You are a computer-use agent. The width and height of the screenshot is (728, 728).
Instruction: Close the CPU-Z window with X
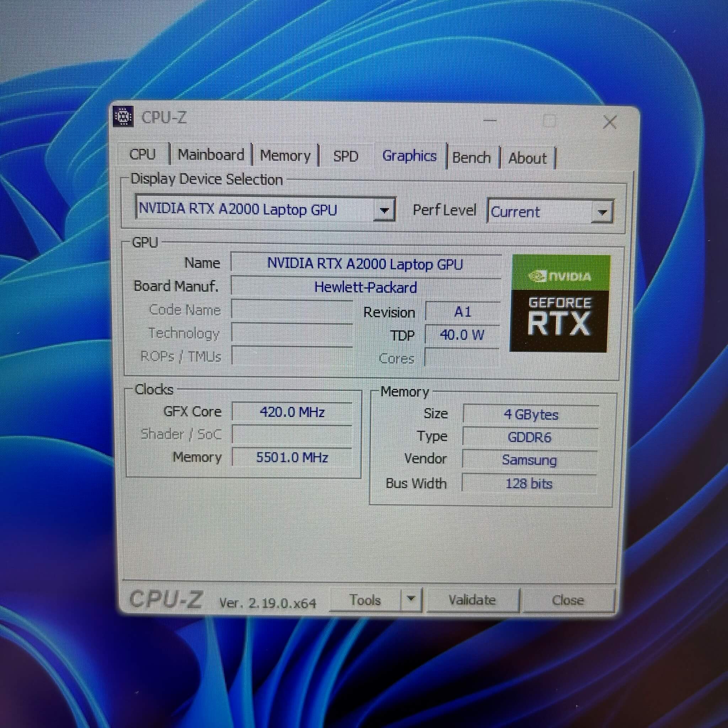[x=610, y=123]
